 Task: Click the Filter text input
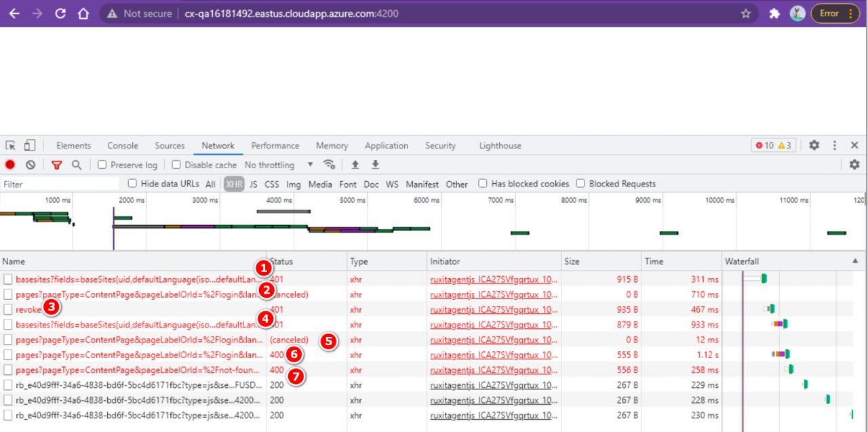click(x=60, y=184)
